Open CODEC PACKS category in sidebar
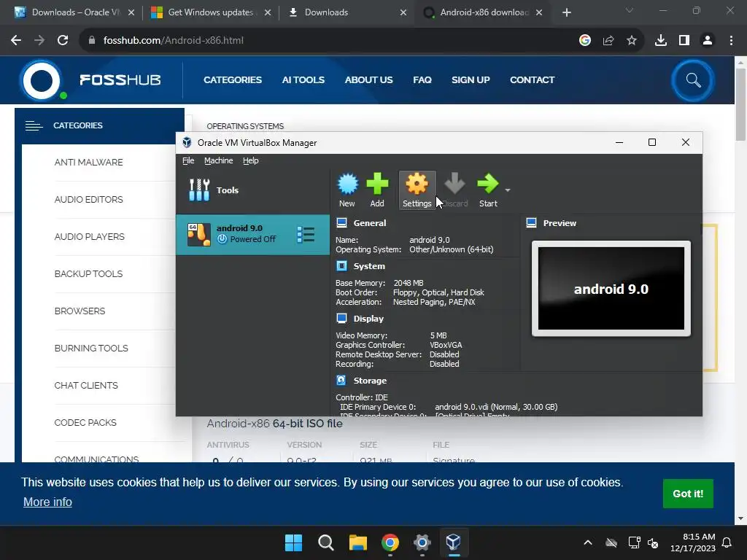 pyautogui.click(x=85, y=422)
